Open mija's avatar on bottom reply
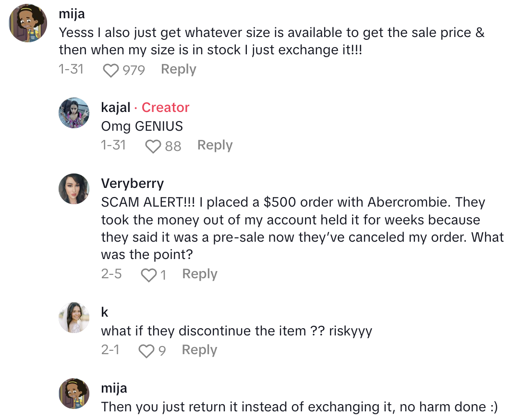 74,394
